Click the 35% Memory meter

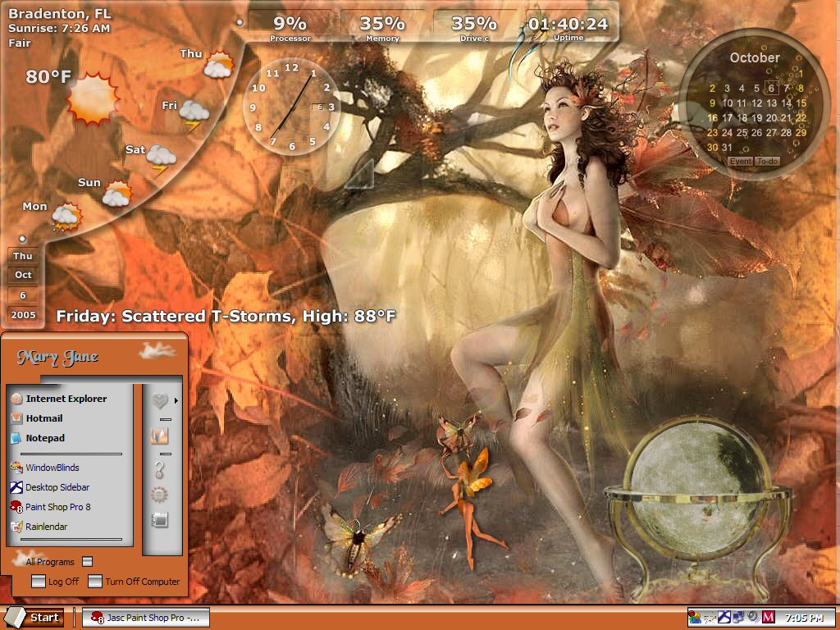(382, 27)
